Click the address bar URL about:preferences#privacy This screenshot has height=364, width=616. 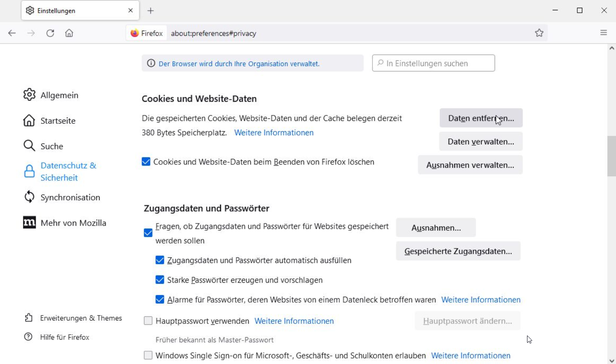(214, 33)
